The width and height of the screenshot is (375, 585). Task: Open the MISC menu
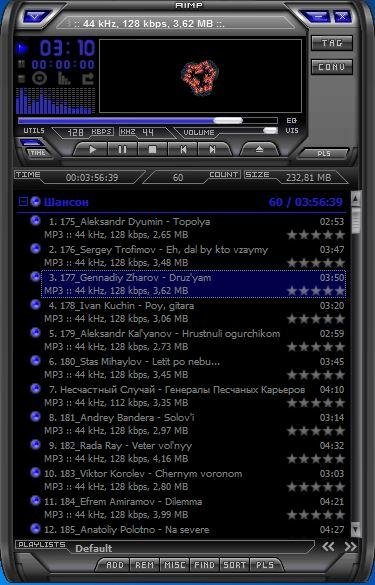[174, 565]
